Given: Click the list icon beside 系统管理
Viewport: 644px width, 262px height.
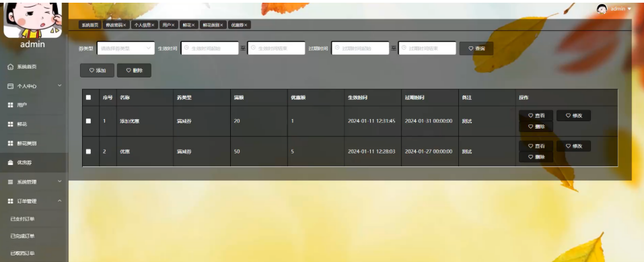Looking at the screenshot, I should click(11, 182).
